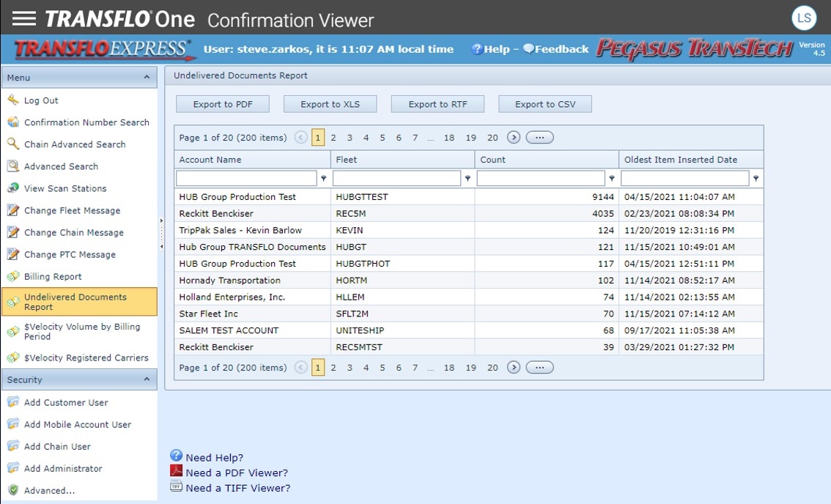Select the Hornady Transportation row
This screenshot has height=504, width=831.
tap(469, 281)
